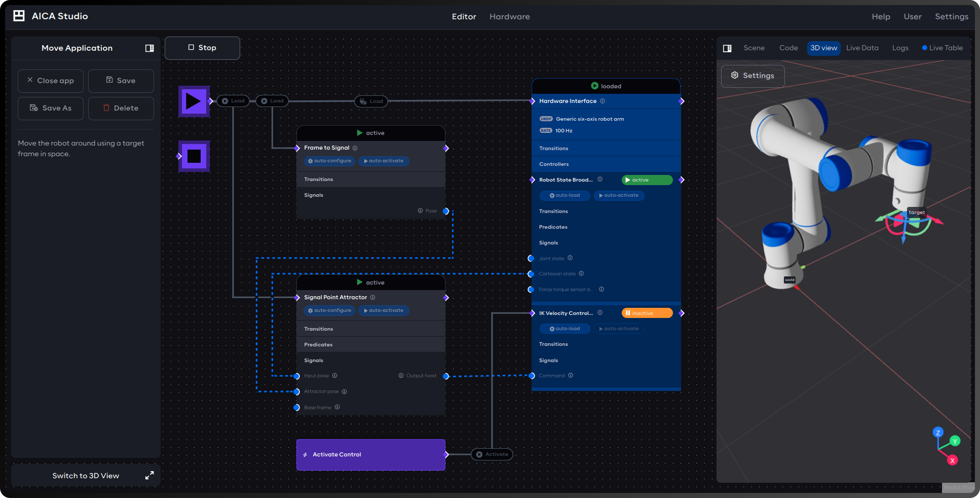Screen dimensions: 980x498
Task: Toggle auto-activate on Signal Point Attractor
Action: click(384, 310)
